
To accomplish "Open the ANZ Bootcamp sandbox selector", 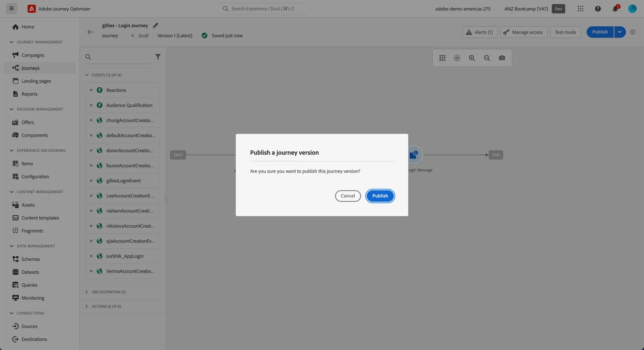I will [534, 9].
